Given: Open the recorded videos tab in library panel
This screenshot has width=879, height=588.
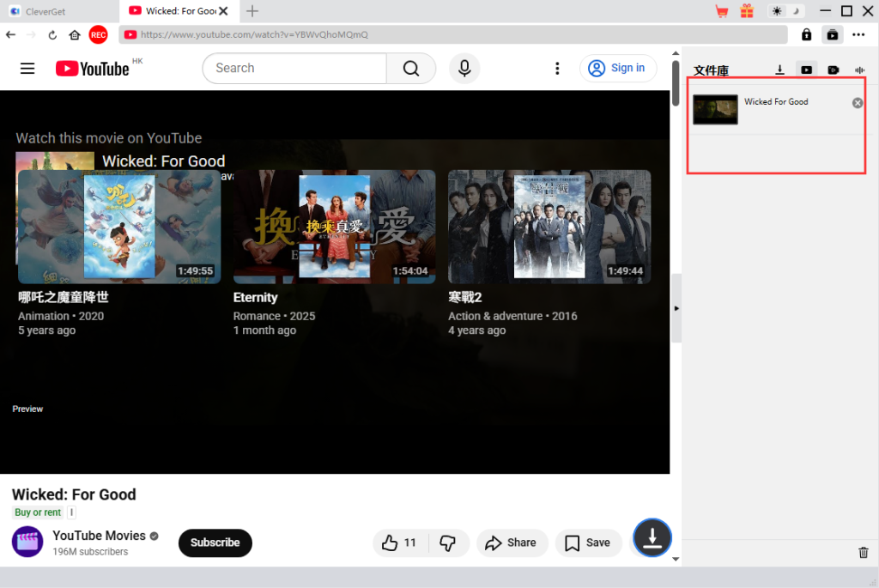Looking at the screenshot, I should [x=833, y=70].
